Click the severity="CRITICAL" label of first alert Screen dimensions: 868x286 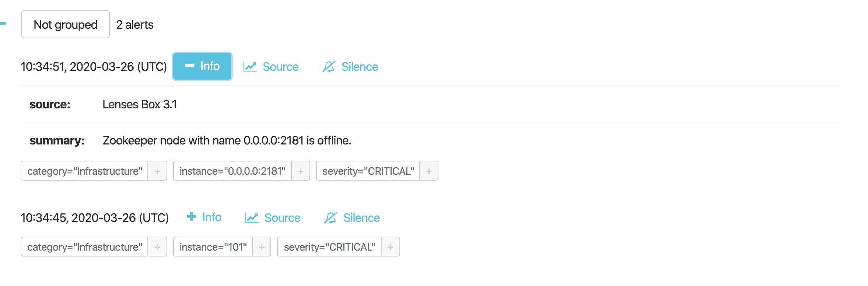368,171
